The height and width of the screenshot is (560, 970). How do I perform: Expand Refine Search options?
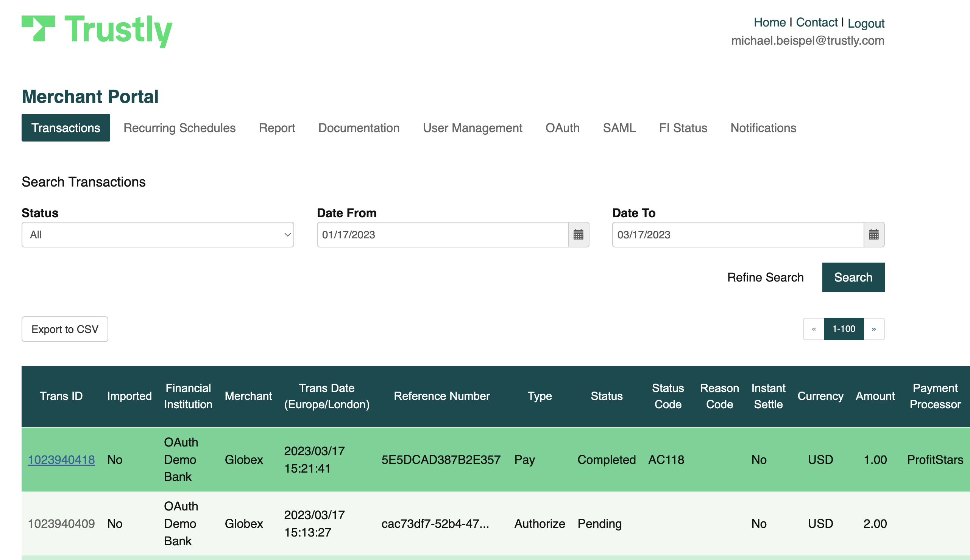tap(765, 277)
